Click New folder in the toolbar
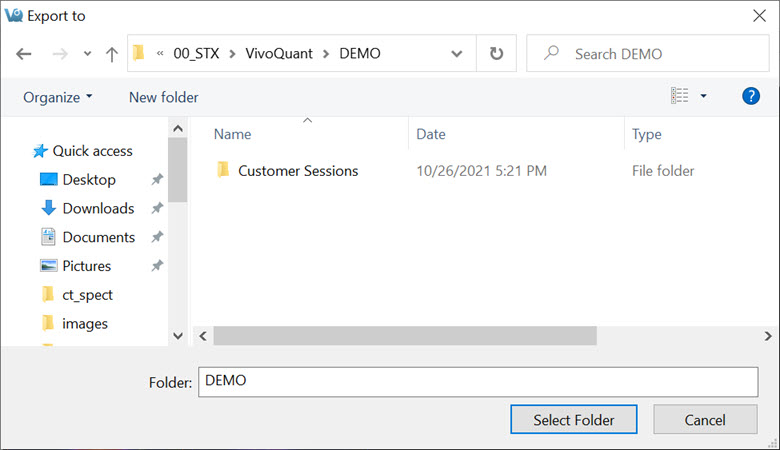This screenshot has width=780, height=450. (x=164, y=97)
